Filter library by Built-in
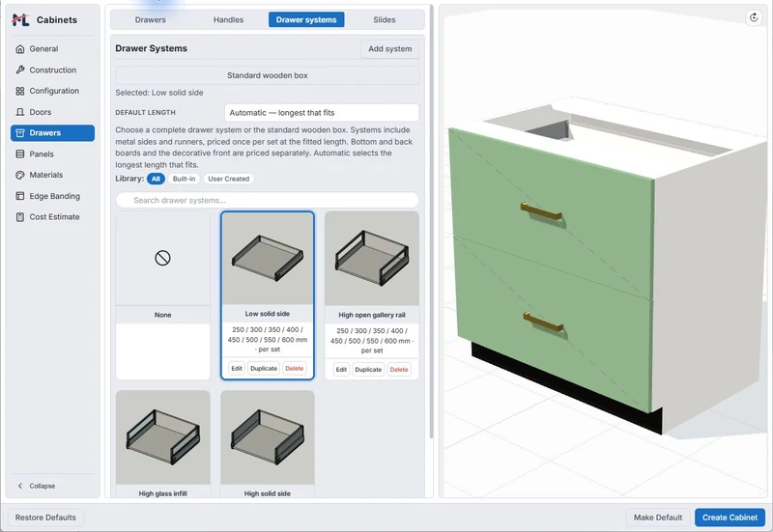Viewport: 773px width, 532px height. tap(184, 179)
